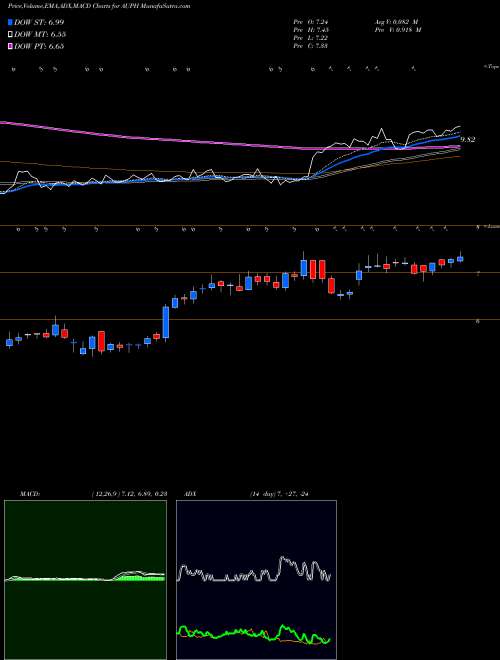The image size is (500, 660).
Task: Click the 'DOW MT: 6.55' legend text
Action: pyautogui.click(x=40, y=35)
